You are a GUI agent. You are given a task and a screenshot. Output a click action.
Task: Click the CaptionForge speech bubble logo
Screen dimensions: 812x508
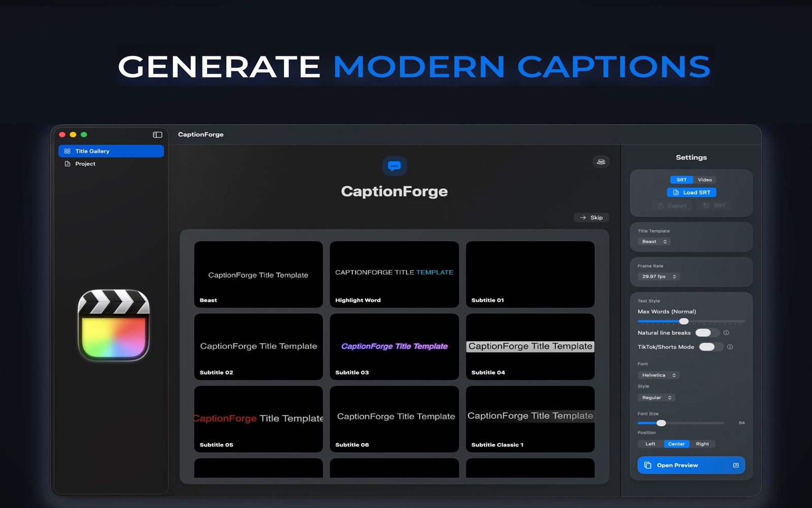394,166
